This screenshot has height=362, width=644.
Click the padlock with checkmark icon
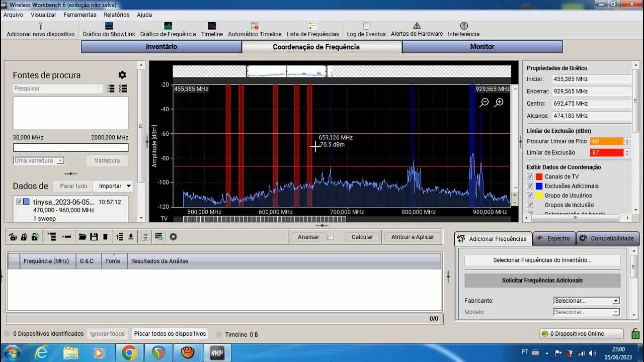pos(35,237)
